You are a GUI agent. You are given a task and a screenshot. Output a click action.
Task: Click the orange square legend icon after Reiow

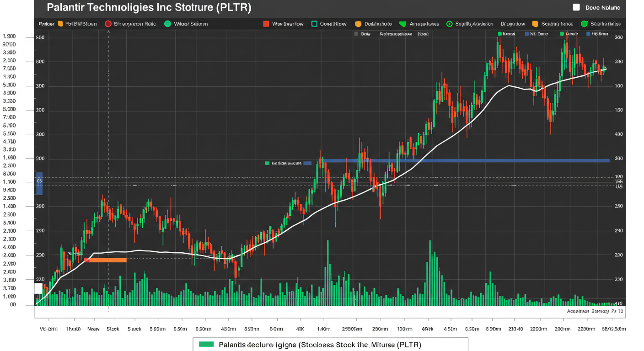(x=60, y=24)
